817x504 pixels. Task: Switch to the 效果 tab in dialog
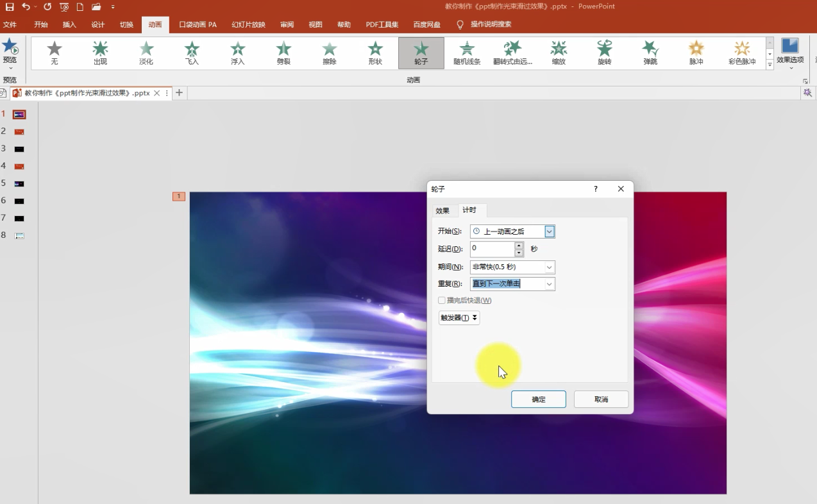coord(442,211)
